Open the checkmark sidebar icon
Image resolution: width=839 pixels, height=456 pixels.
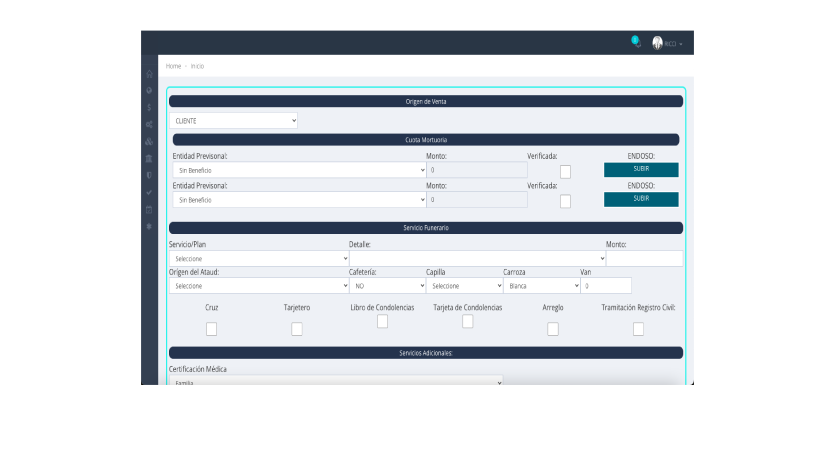point(149,192)
